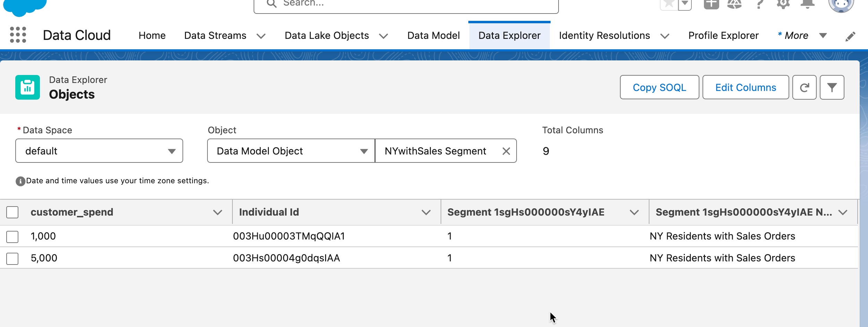This screenshot has width=868, height=327.
Task: Open the notifications bell
Action: tap(807, 4)
